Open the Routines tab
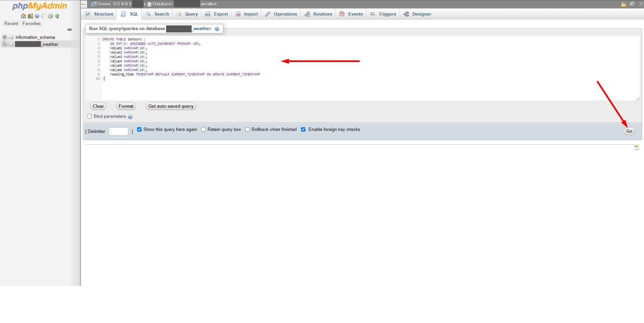The height and width of the screenshot is (323, 644). 318,14
